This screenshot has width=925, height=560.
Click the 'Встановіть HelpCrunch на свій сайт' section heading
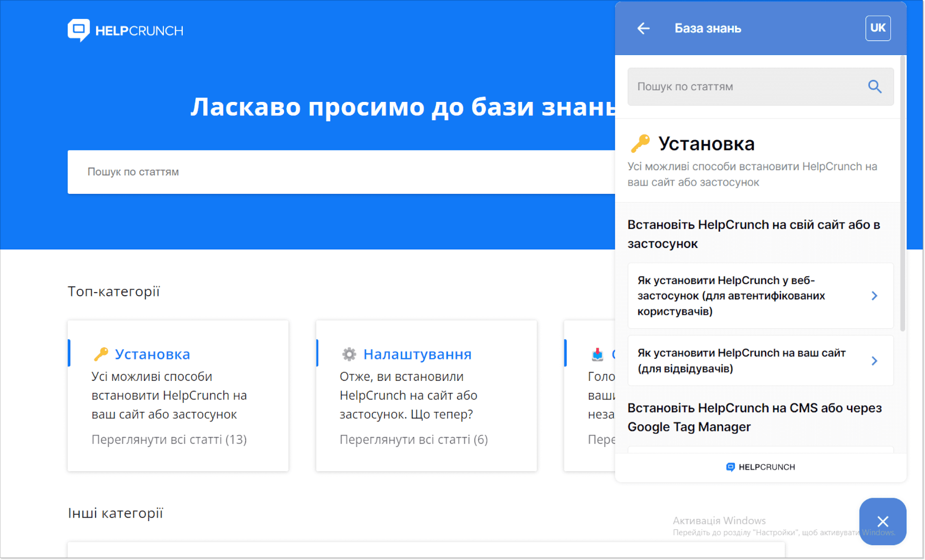pos(754,234)
